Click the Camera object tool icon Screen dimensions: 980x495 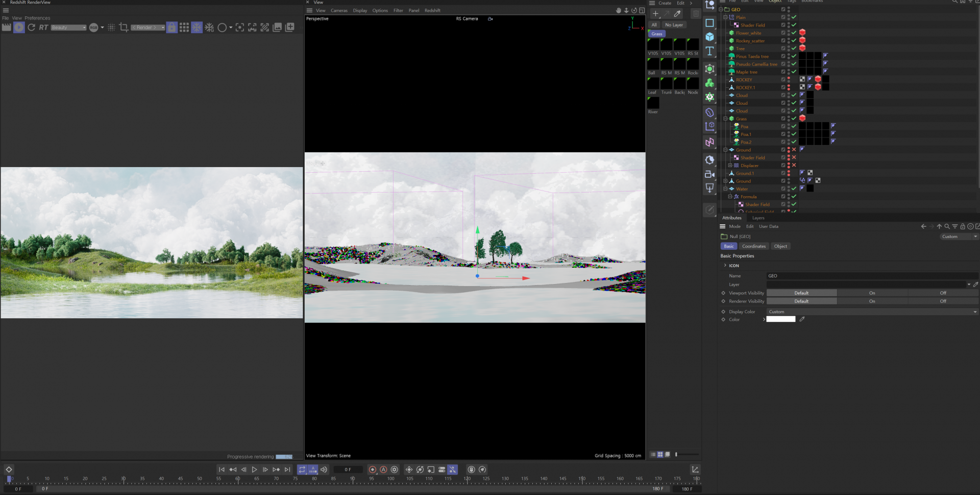pyautogui.click(x=709, y=174)
